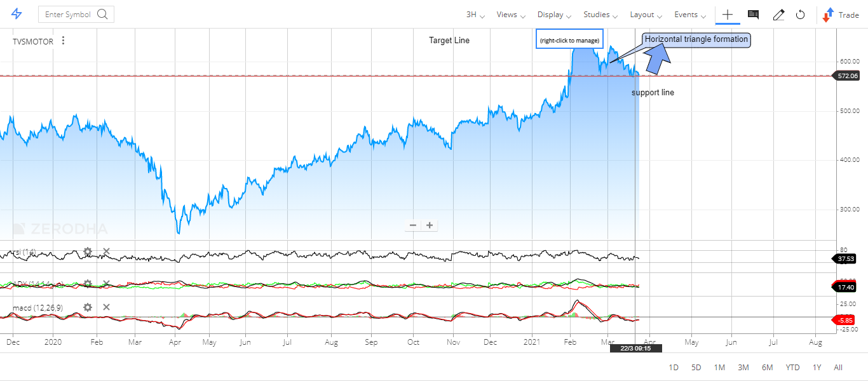Open the Events dropdown

coord(690,15)
